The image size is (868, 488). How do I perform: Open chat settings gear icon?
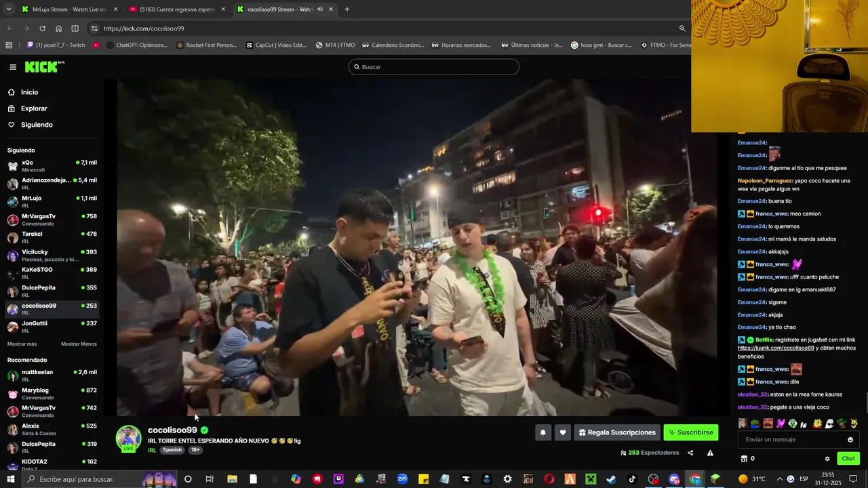click(x=827, y=459)
